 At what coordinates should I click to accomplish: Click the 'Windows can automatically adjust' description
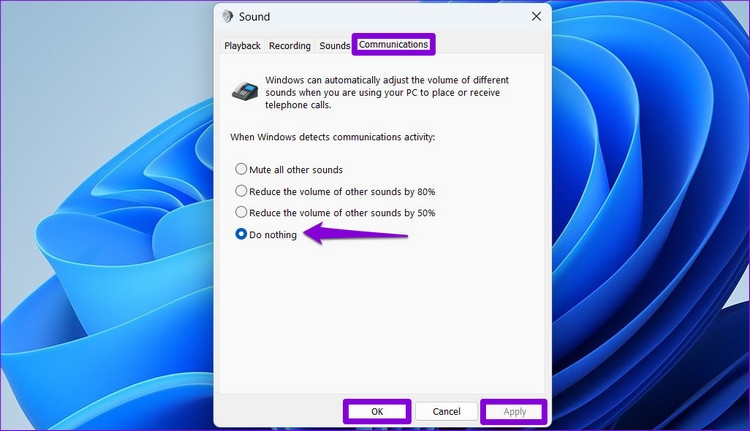click(x=387, y=92)
